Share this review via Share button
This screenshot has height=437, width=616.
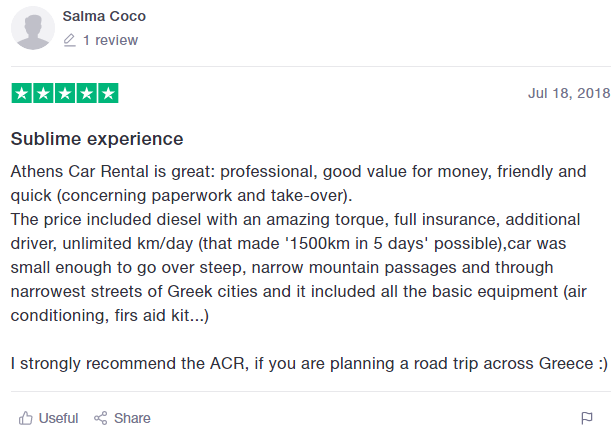[x=122, y=418]
